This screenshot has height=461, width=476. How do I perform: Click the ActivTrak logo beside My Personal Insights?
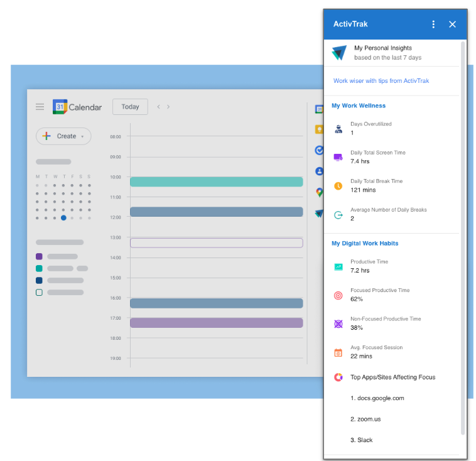pyautogui.click(x=339, y=53)
